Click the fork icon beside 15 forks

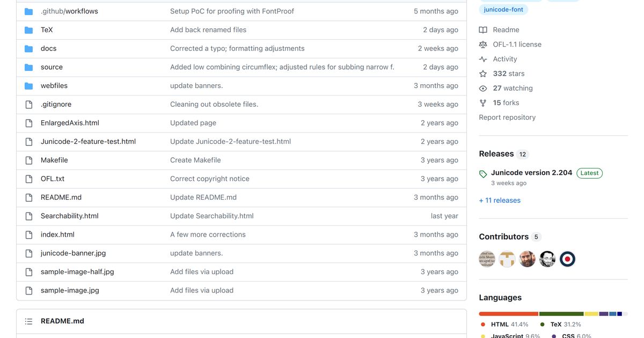pos(483,102)
